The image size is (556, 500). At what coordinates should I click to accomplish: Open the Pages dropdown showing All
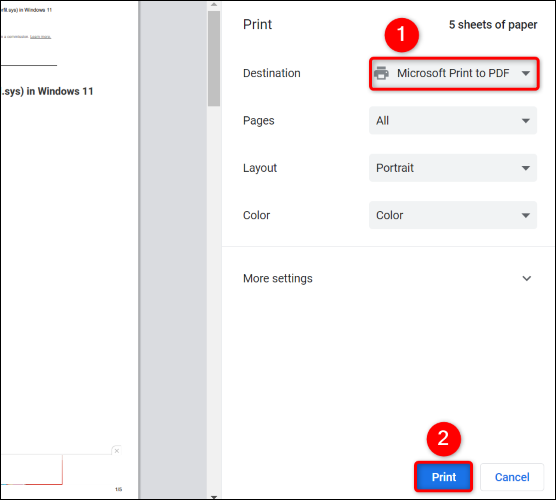(x=453, y=121)
